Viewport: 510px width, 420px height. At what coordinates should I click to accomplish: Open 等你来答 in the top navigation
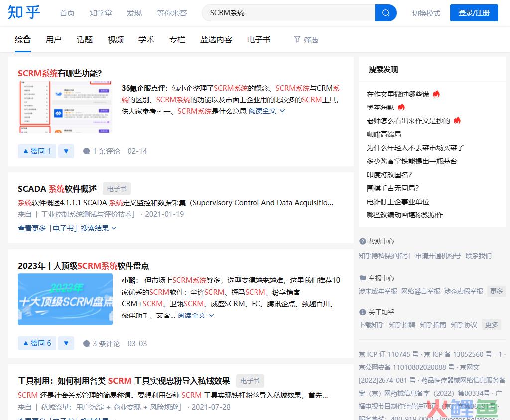point(172,13)
